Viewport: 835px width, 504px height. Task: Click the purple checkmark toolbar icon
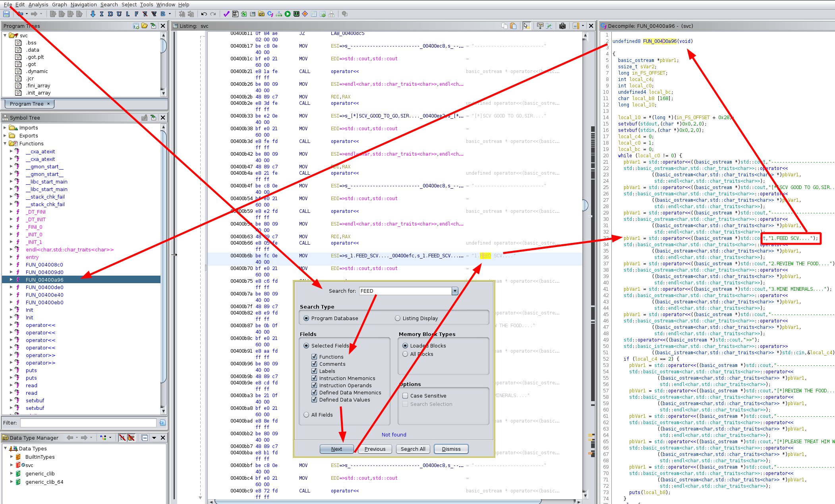coord(226,14)
